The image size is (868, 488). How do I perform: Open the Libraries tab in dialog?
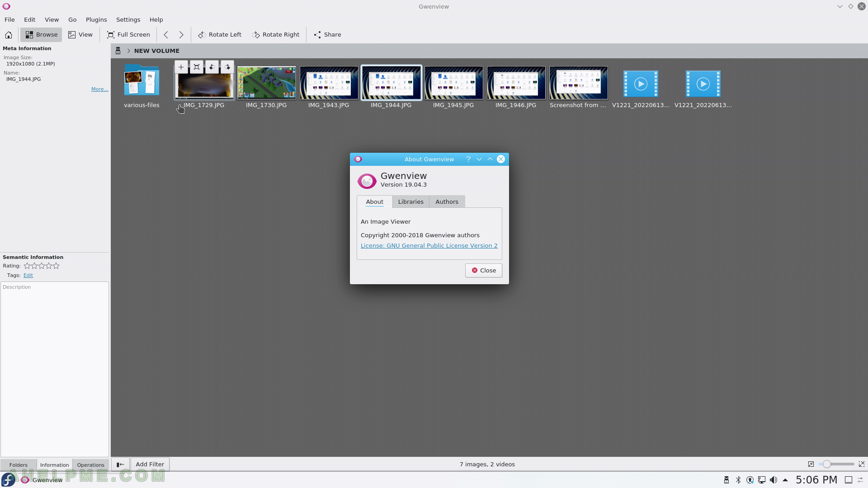410,202
